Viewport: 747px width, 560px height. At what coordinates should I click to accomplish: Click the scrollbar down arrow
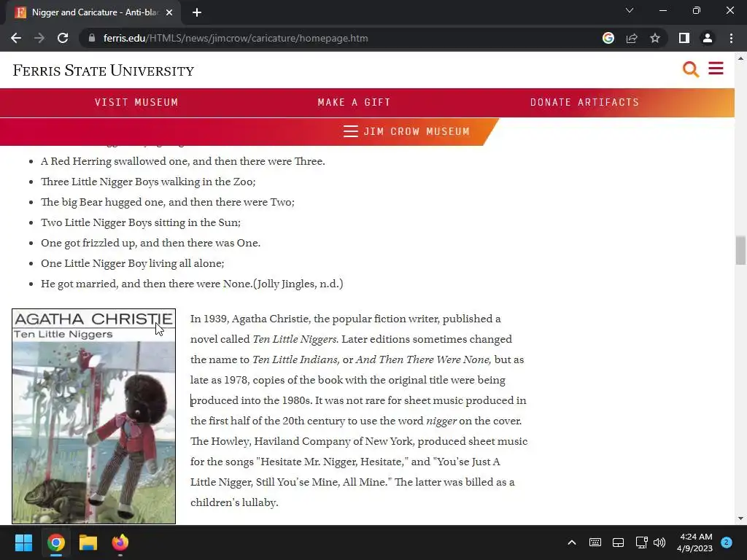click(x=740, y=518)
